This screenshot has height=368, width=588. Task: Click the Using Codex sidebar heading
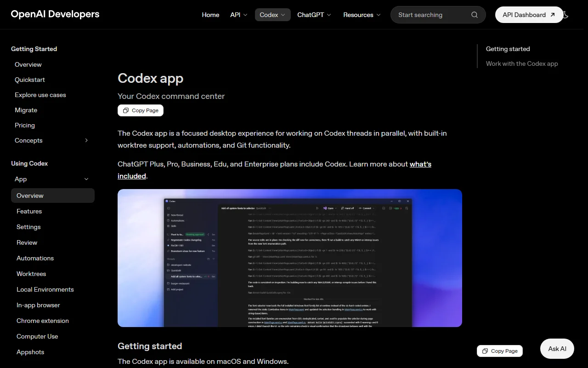[x=29, y=163]
